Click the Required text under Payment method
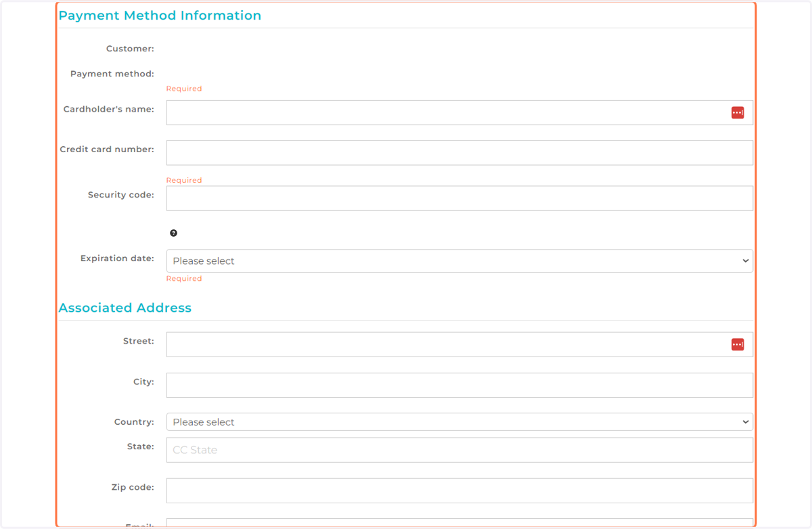 184,89
